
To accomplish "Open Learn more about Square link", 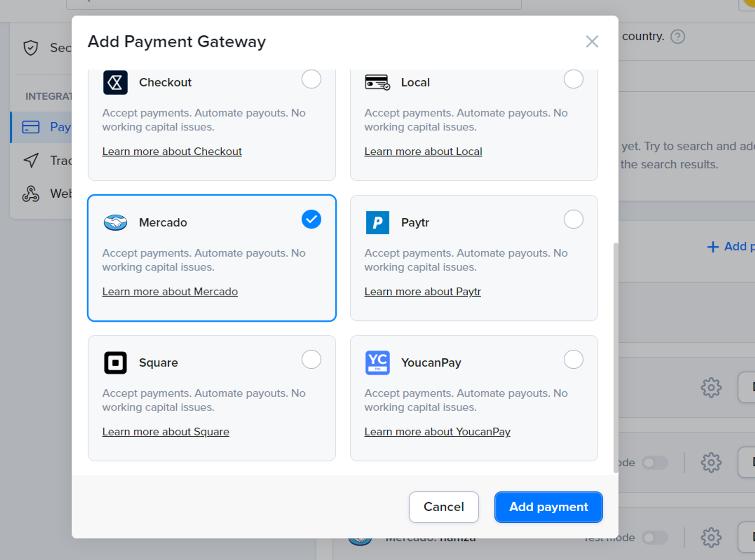I will pyautogui.click(x=166, y=432).
